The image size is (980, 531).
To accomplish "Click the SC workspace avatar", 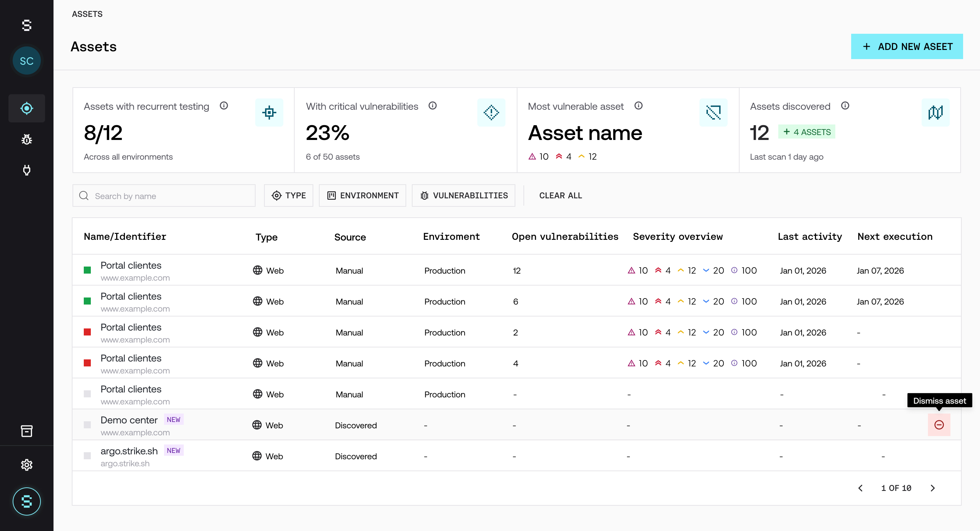I will click(27, 61).
